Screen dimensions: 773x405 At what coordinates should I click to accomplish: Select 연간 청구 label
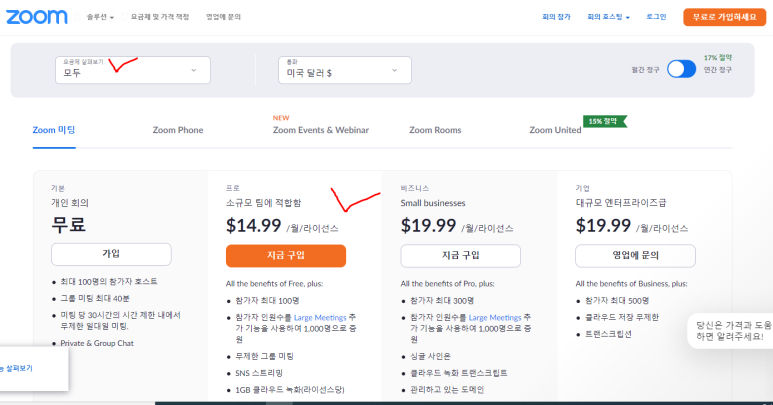(717, 70)
